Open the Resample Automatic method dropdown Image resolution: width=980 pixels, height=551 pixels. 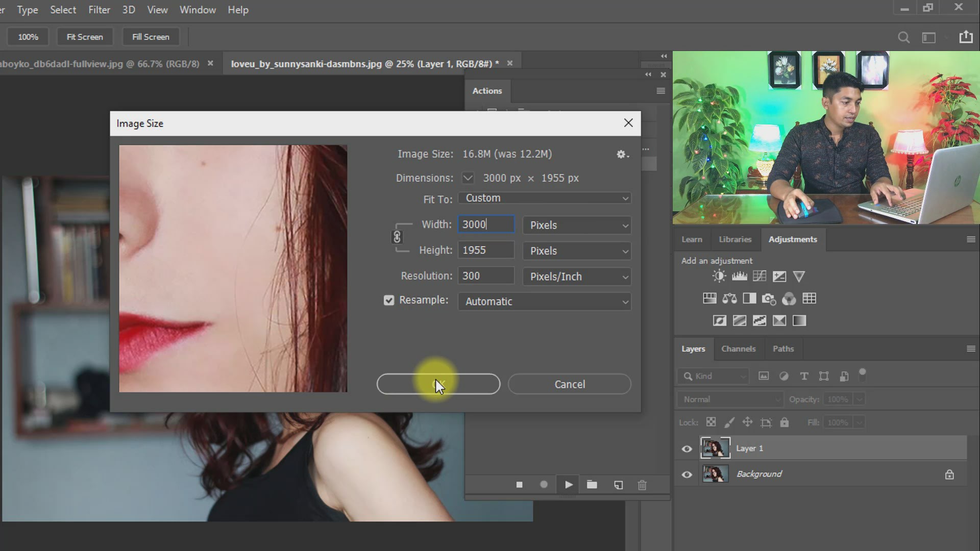(544, 302)
